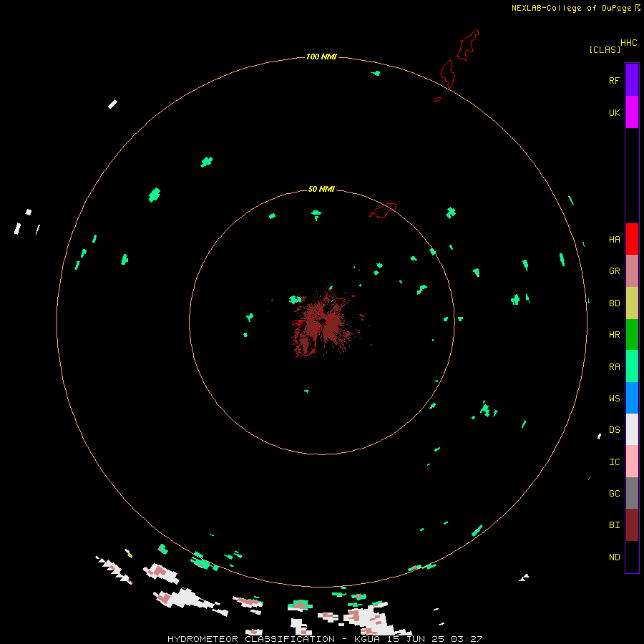The width and height of the screenshot is (644, 644).
Task: Click the 'BD' legend label
Action: coord(614,303)
